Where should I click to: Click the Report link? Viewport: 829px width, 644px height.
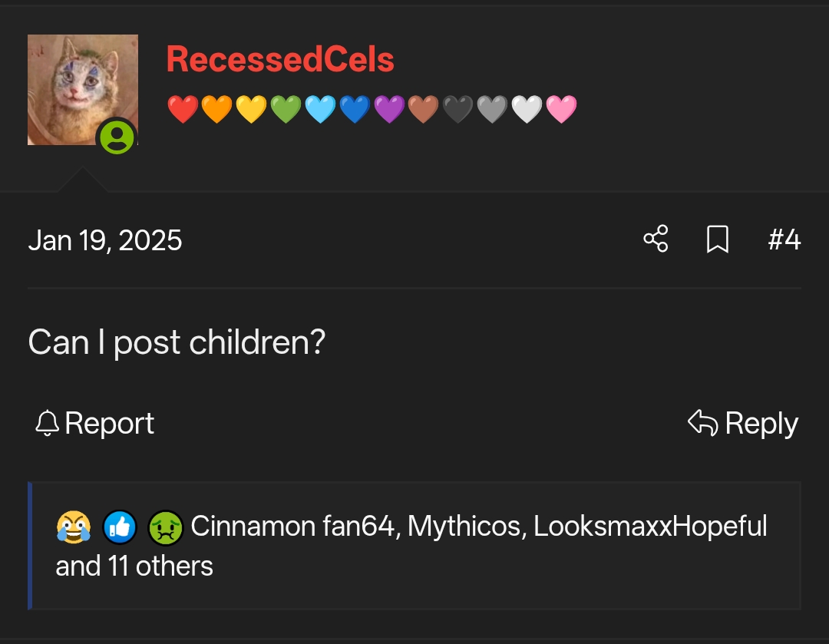point(107,423)
